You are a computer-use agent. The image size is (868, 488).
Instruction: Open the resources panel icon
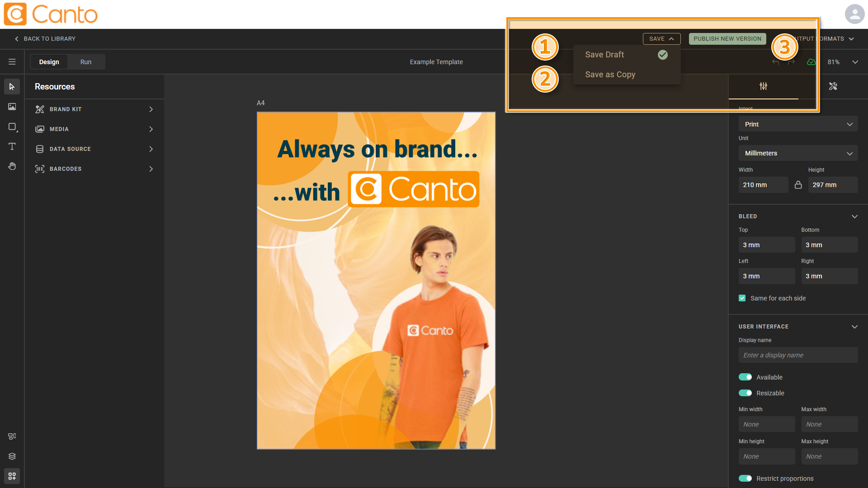pyautogui.click(x=12, y=476)
